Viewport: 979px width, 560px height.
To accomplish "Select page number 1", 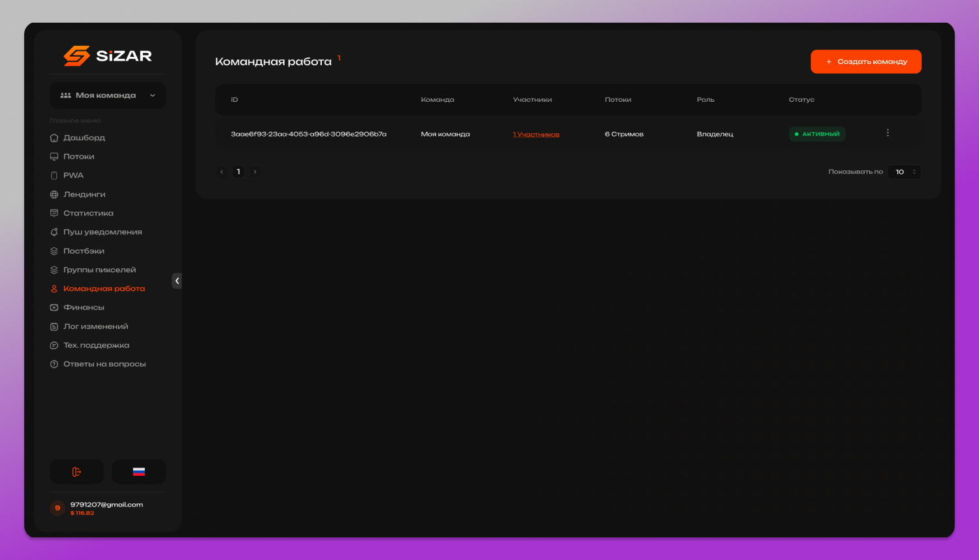I will (x=238, y=172).
